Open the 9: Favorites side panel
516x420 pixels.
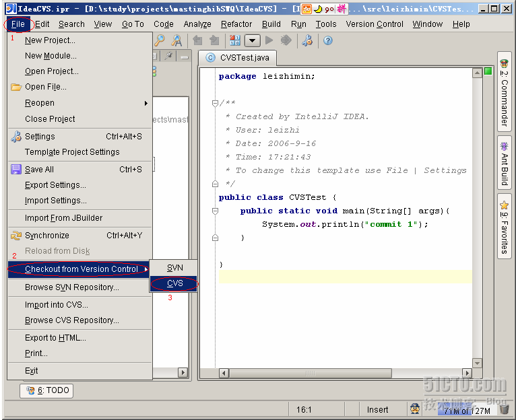click(x=504, y=227)
